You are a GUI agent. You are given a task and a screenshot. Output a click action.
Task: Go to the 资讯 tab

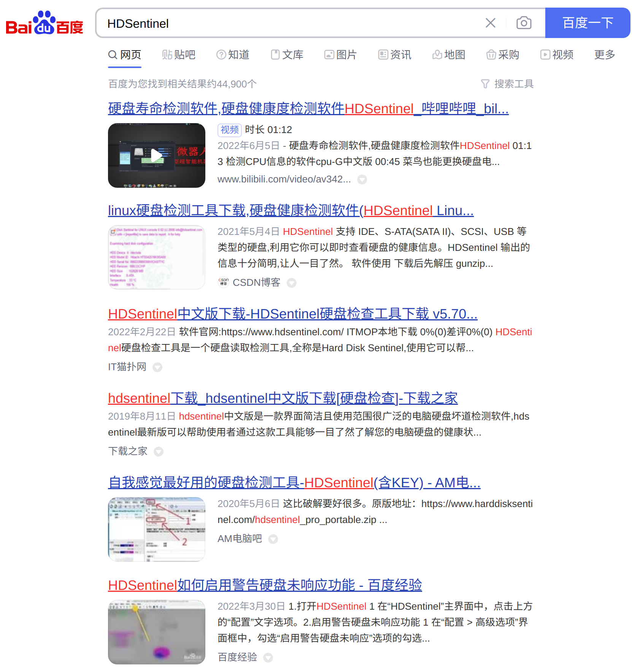coord(395,55)
